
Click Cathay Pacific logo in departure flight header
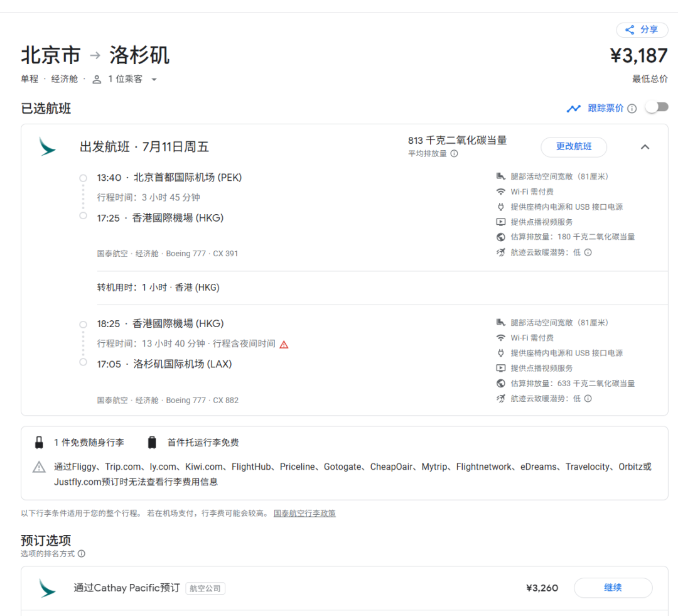(47, 147)
